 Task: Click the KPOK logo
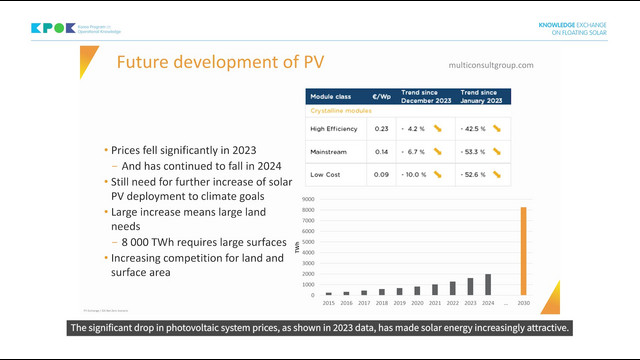tap(76, 28)
